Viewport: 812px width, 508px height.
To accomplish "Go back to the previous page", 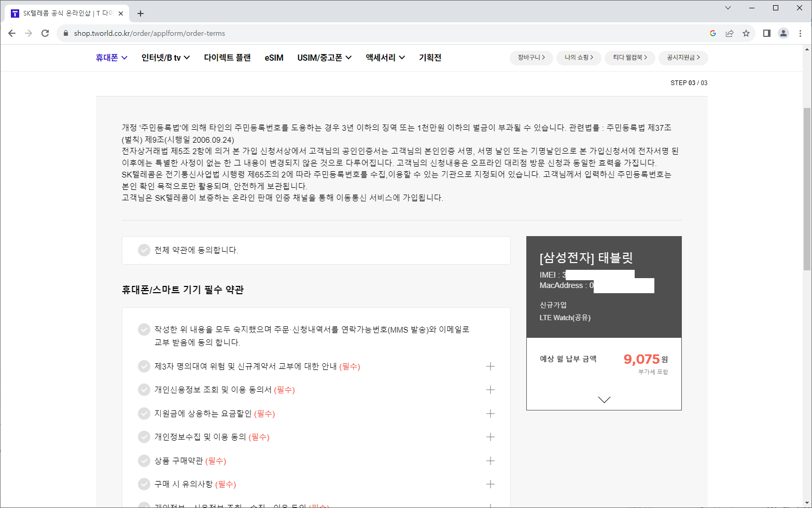I will pos(12,33).
